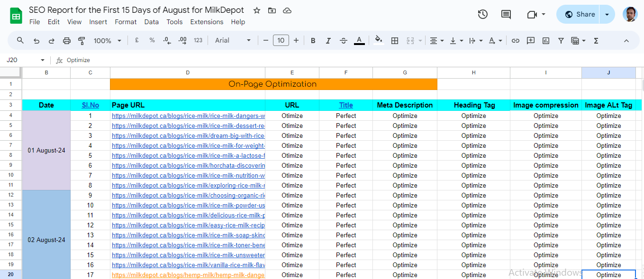Edit the font size field
The height and width of the screenshot is (279, 644).
click(x=281, y=41)
